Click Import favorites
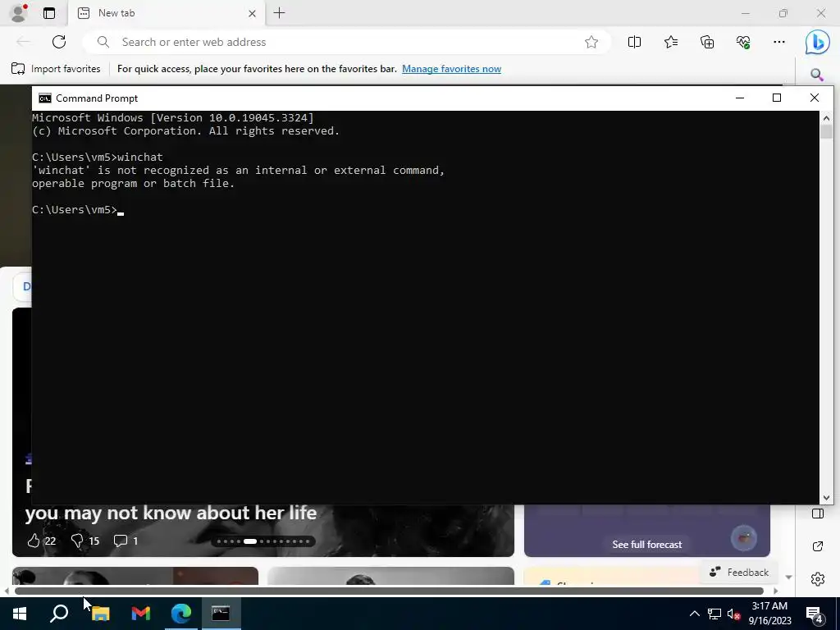This screenshot has width=840, height=630. click(56, 69)
